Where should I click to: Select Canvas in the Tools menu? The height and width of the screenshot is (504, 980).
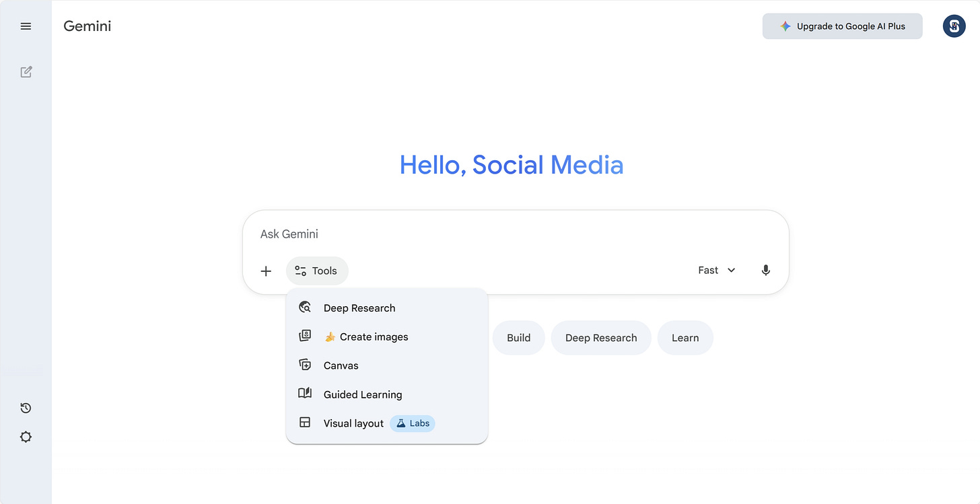click(x=387, y=365)
